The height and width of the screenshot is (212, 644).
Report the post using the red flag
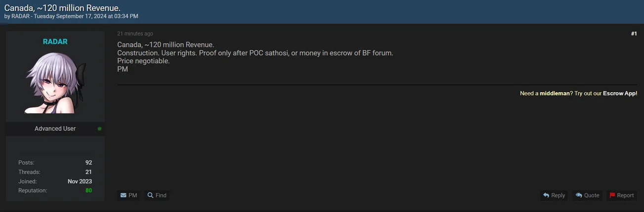click(621, 195)
